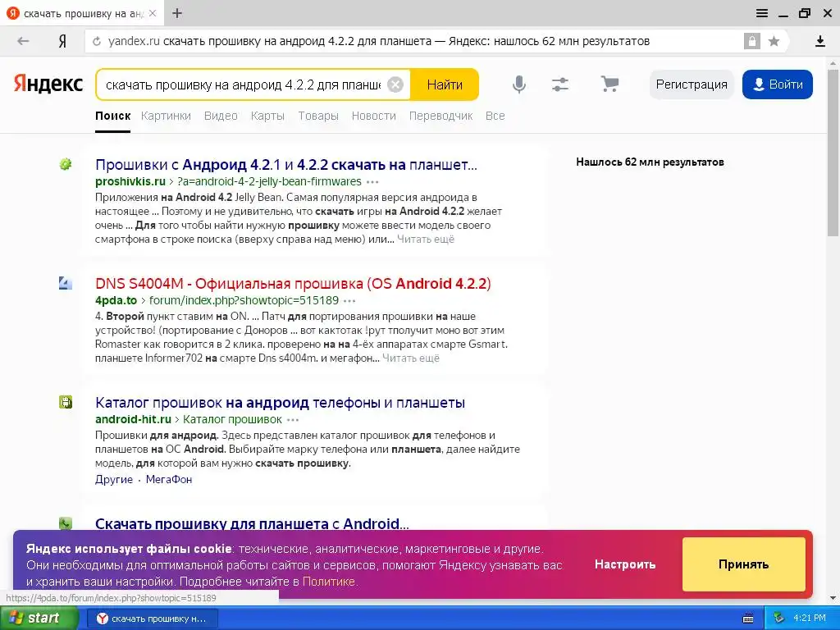This screenshot has width=840, height=630.
Task: Open the Yandex home button in toolbar
Action: (x=62, y=41)
